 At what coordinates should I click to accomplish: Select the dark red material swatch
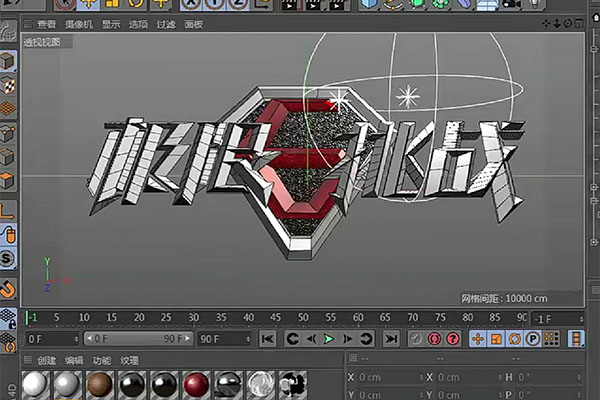tap(196, 385)
